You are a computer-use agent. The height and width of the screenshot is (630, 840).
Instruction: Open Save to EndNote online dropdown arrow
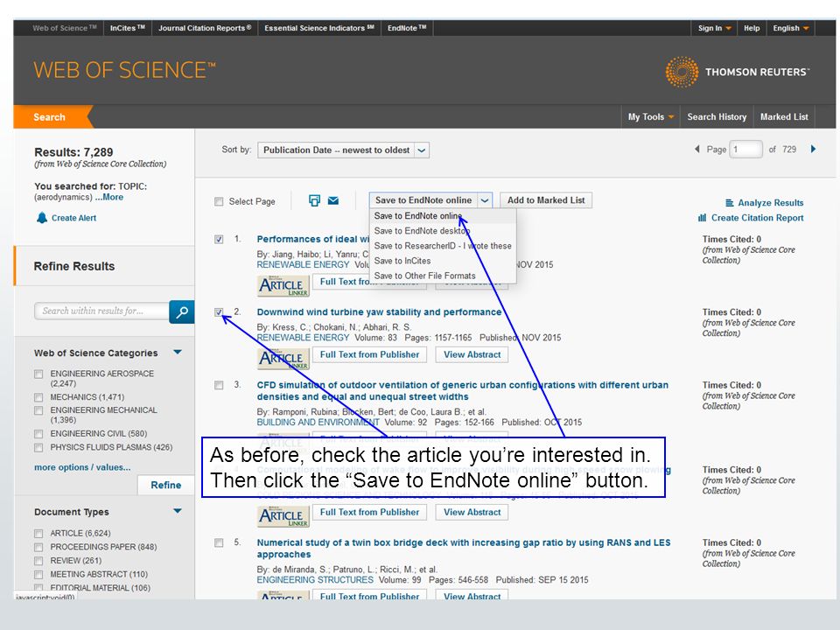(x=484, y=200)
